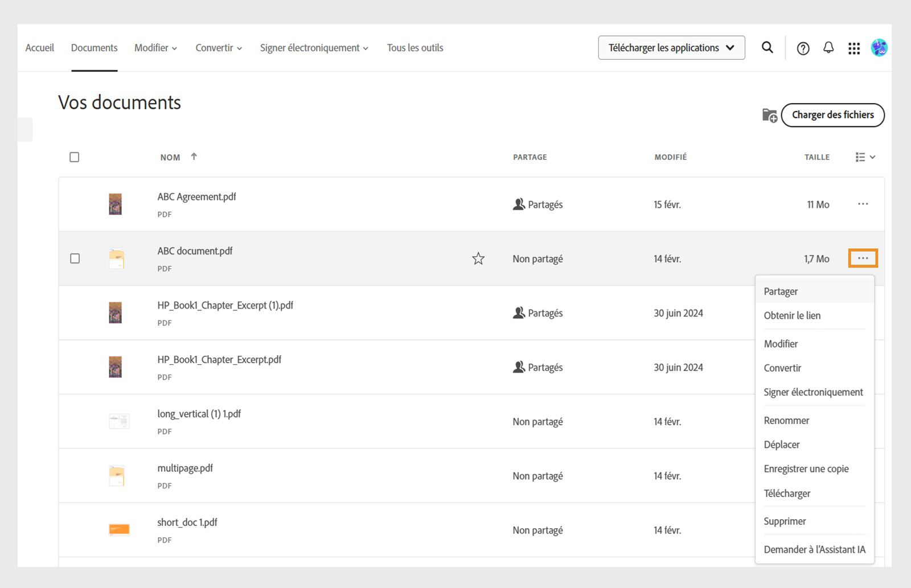Click the help question mark icon
The height and width of the screenshot is (588, 911).
pos(803,48)
